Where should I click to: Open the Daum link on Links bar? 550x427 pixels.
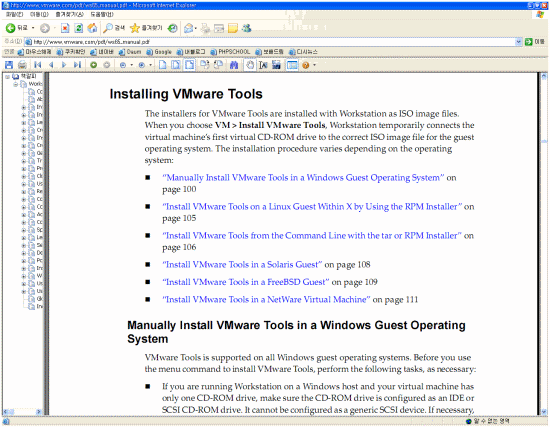point(130,52)
